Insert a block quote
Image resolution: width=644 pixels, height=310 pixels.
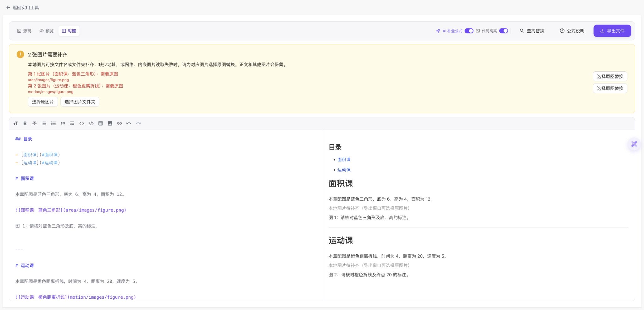tap(63, 123)
